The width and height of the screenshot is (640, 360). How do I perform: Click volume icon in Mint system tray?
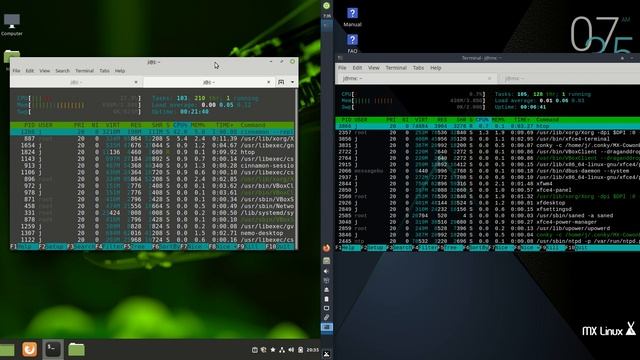coord(291,350)
